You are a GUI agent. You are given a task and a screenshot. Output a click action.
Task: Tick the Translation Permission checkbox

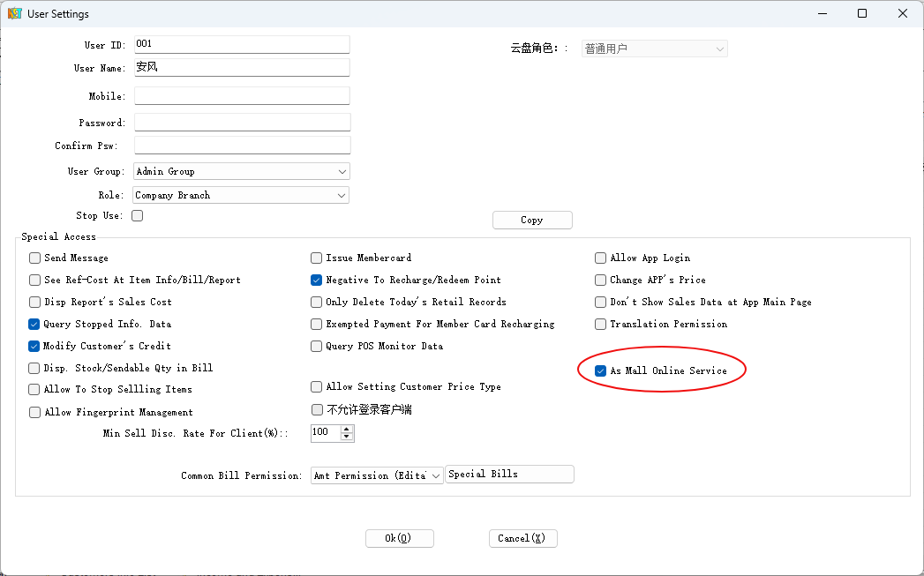(601, 325)
